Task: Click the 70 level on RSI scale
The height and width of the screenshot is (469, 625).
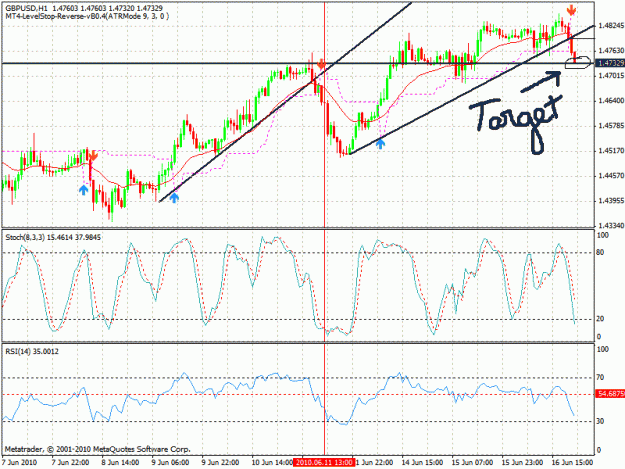Action: [600, 377]
